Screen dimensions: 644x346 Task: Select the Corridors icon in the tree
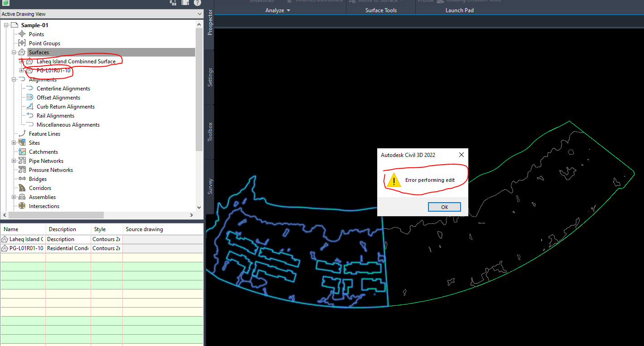tap(21, 188)
